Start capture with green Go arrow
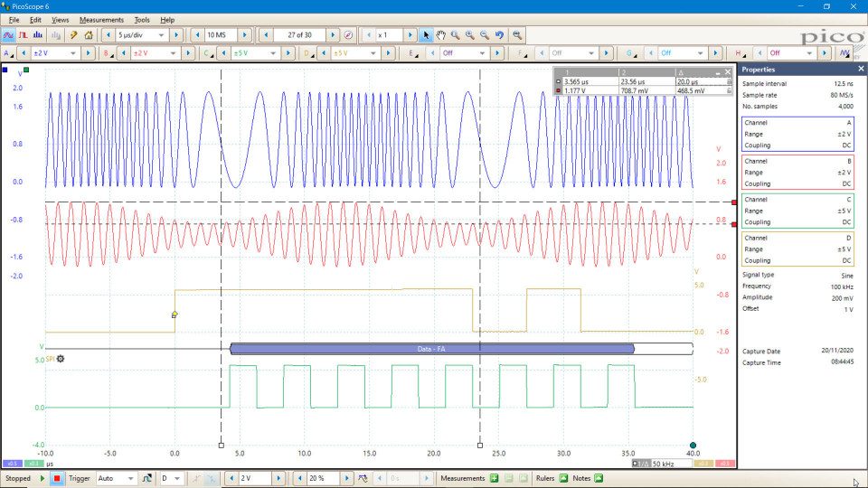The height and width of the screenshot is (488, 868). point(42,478)
